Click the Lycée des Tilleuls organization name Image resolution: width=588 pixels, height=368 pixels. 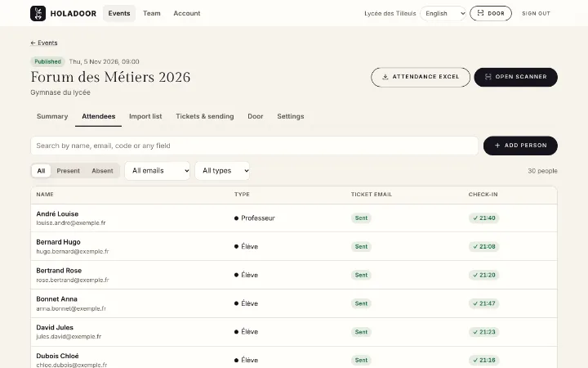[390, 14]
